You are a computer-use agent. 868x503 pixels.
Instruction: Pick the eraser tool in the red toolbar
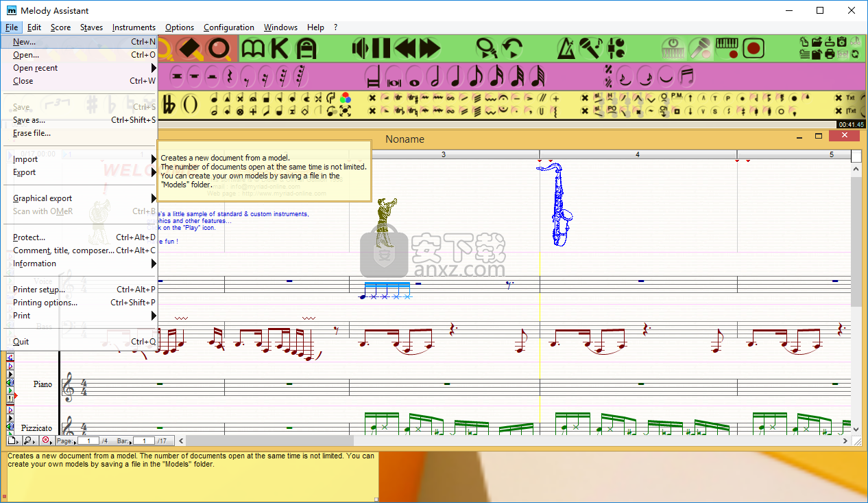coord(189,49)
